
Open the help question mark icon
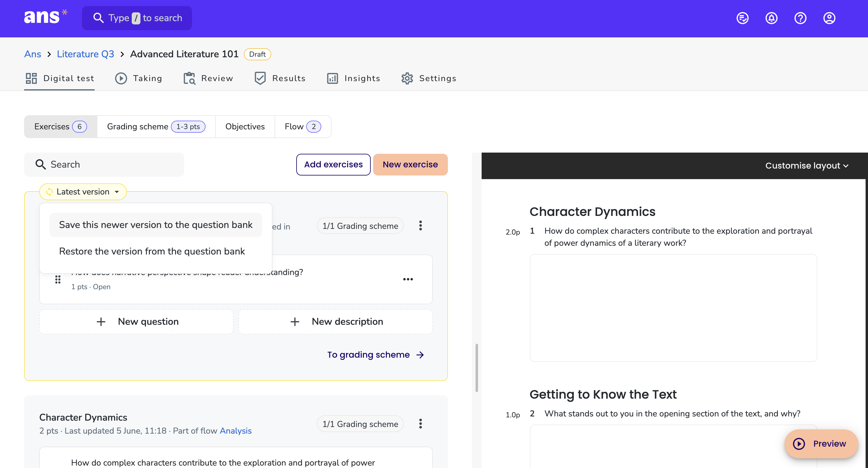(x=800, y=18)
